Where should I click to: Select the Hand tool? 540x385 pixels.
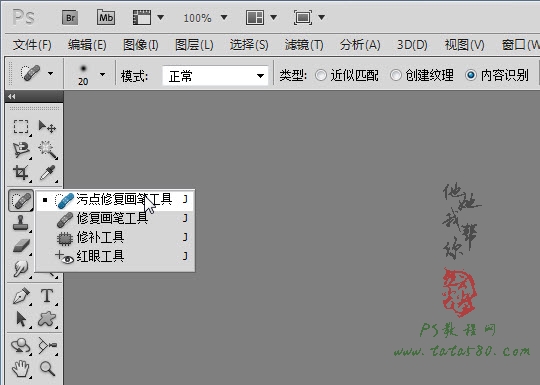click(21, 369)
